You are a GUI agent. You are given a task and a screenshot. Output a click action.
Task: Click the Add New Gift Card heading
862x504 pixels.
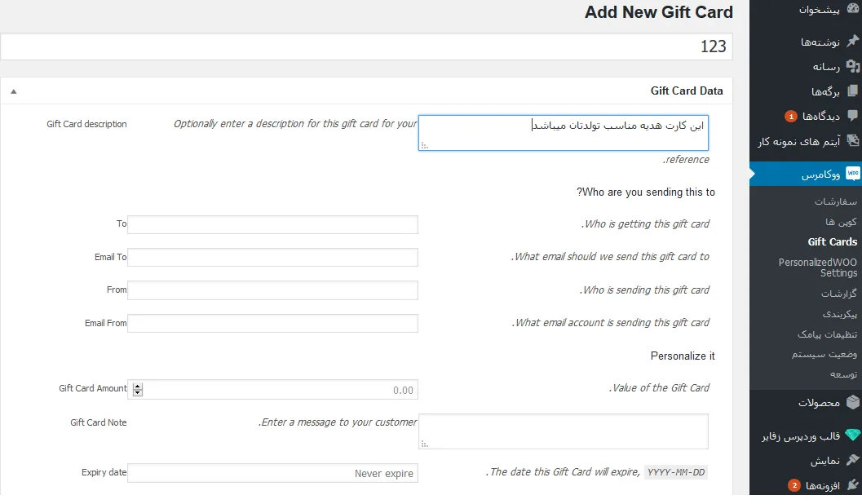coord(659,12)
